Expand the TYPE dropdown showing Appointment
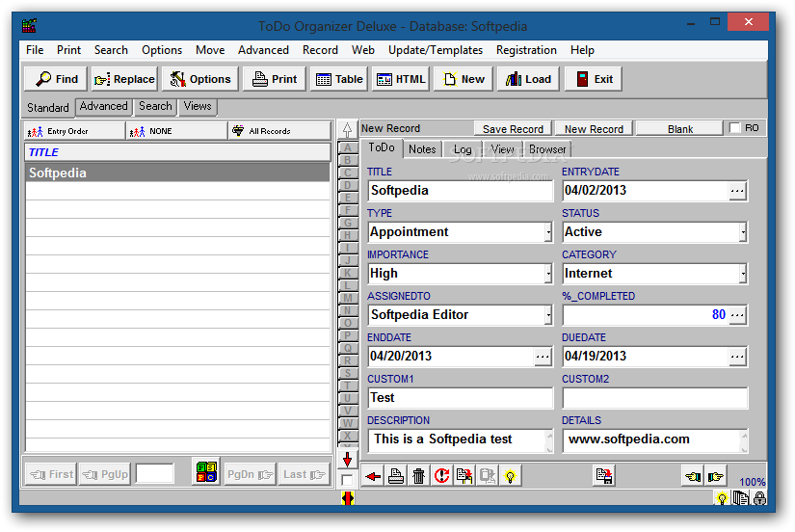Screen dimensions: 795x532 point(548,232)
